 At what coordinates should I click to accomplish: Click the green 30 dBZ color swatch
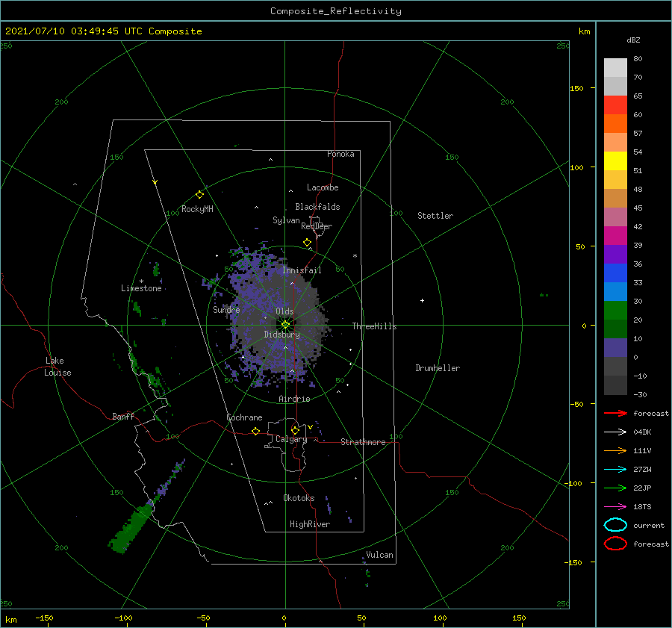click(x=615, y=311)
